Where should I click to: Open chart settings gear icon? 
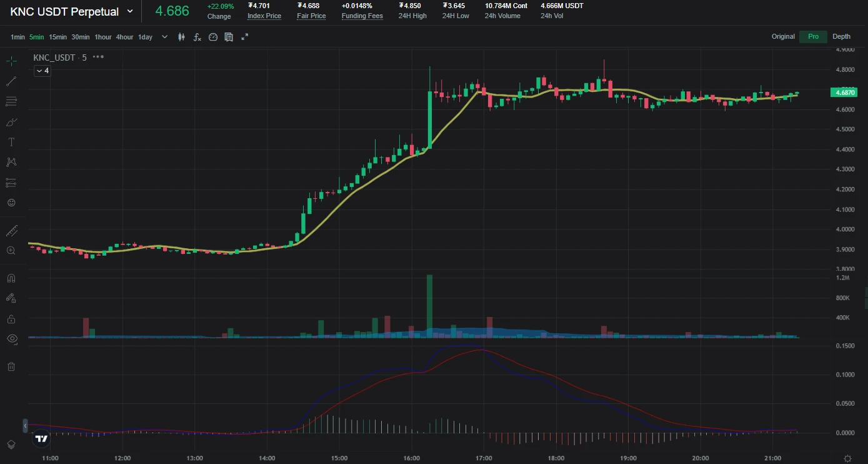[x=847, y=458]
